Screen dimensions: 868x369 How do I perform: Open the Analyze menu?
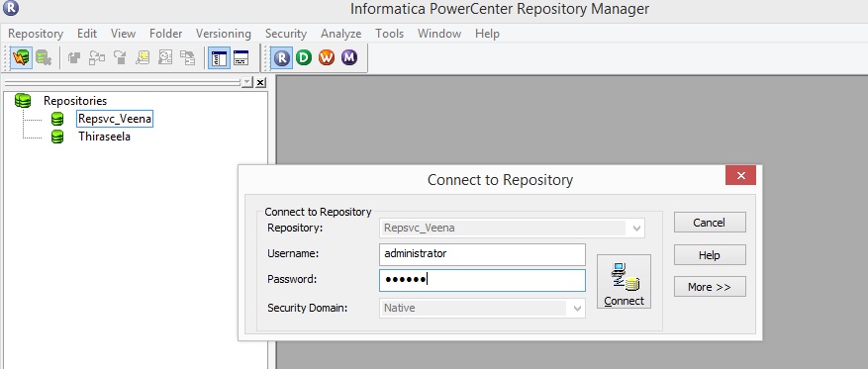coord(341,34)
